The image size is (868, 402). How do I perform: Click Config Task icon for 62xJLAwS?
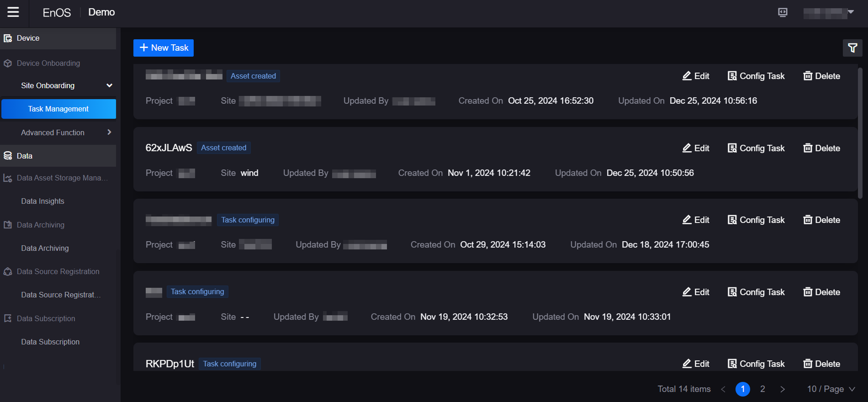(732, 148)
